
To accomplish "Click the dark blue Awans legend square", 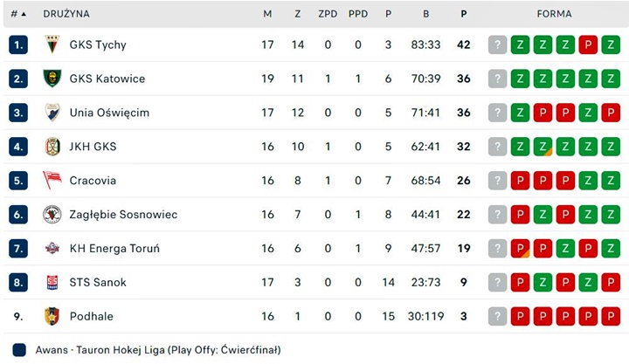I will (19, 349).
